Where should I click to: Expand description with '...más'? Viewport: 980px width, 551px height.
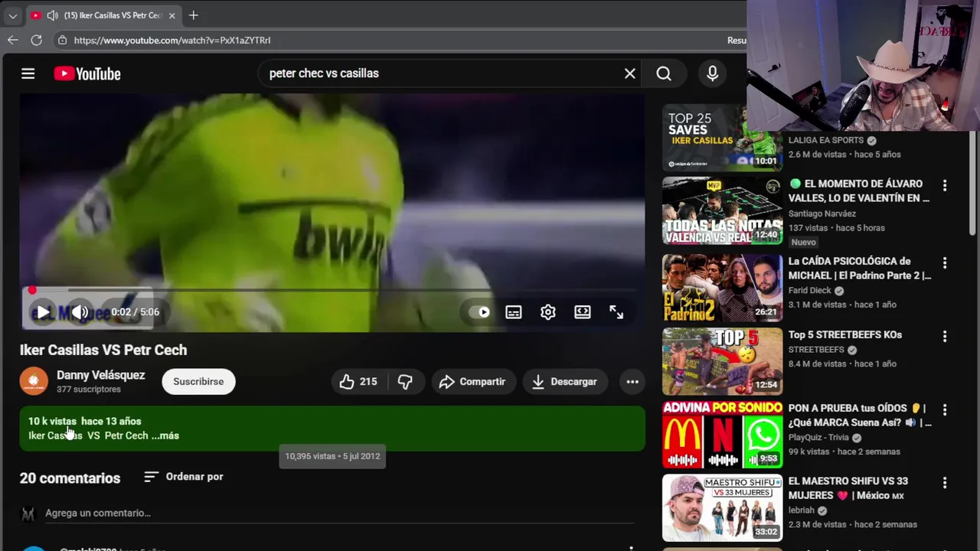[x=165, y=435]
